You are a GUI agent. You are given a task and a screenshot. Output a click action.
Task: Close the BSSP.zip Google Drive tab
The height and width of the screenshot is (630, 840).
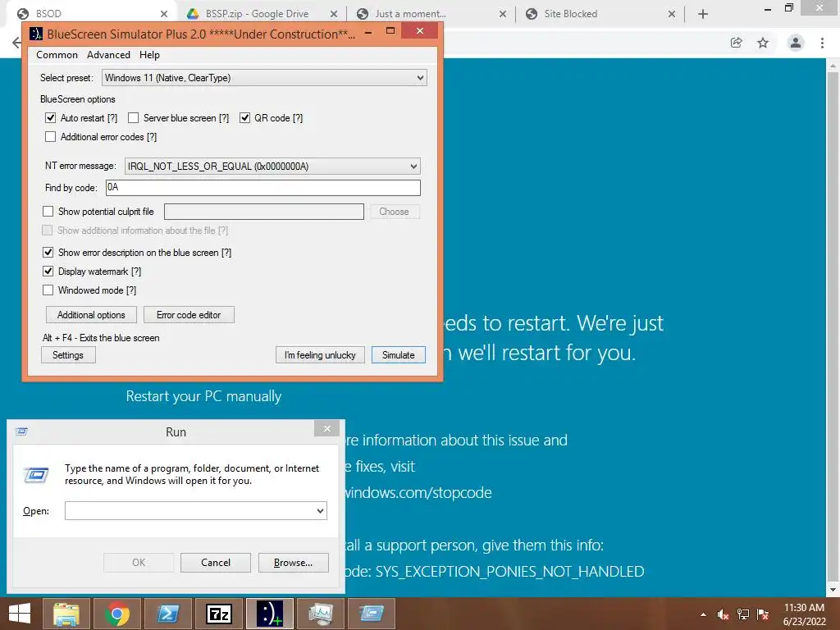[x=333, y=14]
